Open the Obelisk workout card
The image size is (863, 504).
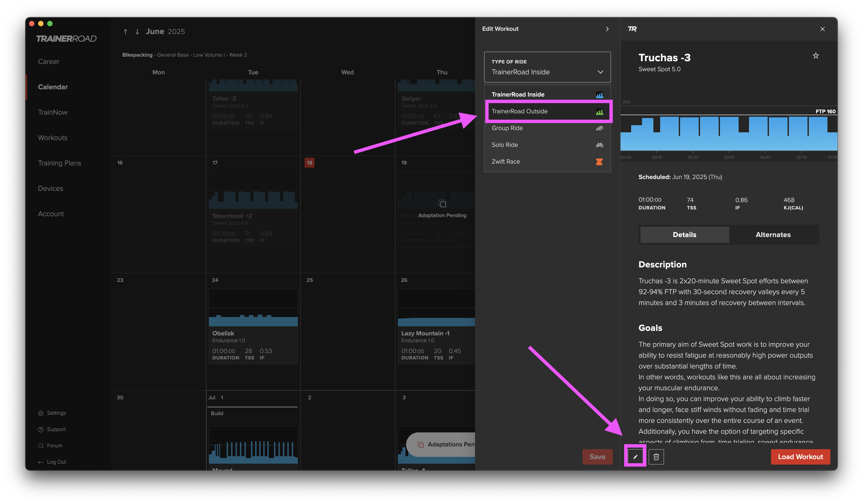point(253,327)
